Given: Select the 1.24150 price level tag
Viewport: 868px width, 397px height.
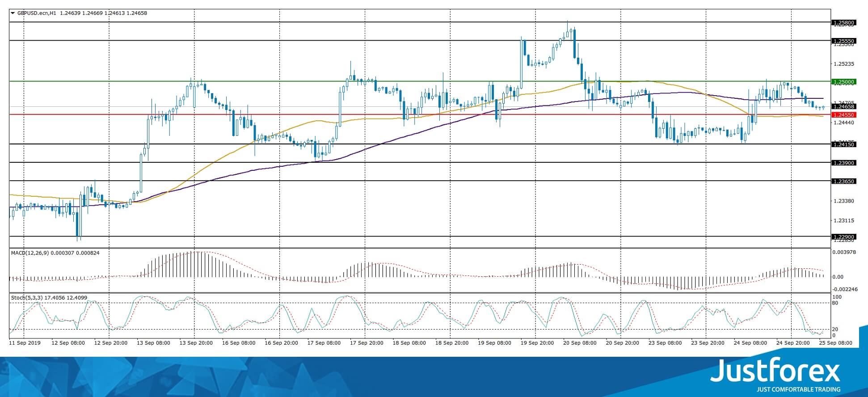Looking at the screenshot, I should (843, 144).
